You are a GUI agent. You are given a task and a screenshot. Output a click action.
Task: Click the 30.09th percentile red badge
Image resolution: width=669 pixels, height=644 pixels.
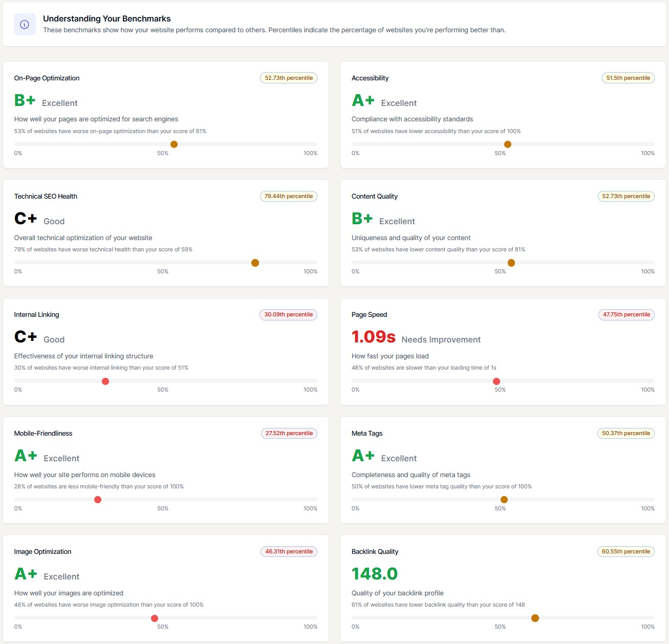(289, 314)
